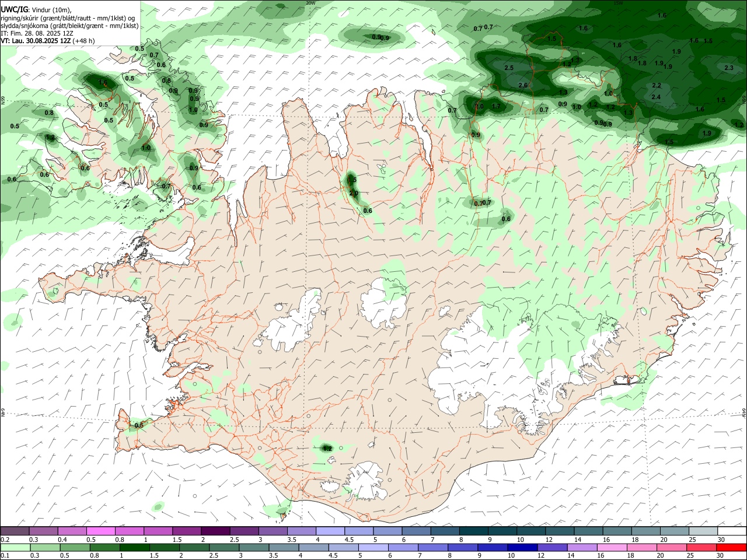Image resolution: width=747 pixels, height=560 pixels.
Task: Select the darkest green swatch labeled 1, lower row
Action: click(x=134, y=547)
